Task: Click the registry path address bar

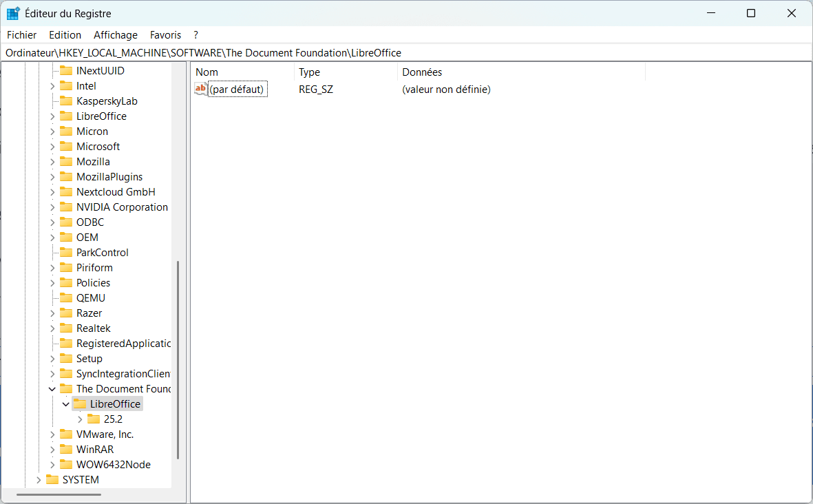Action: click(406, 53)
